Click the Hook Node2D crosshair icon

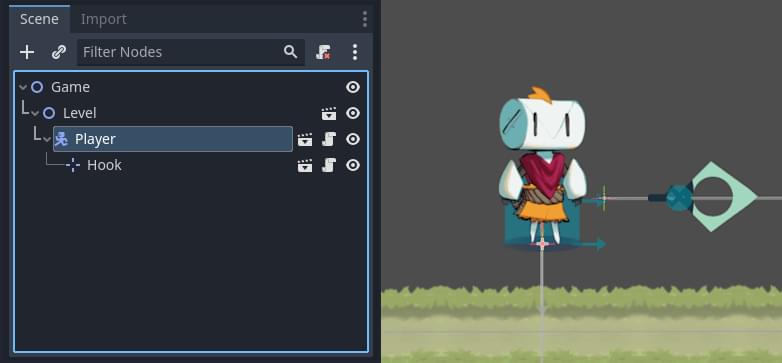click(x=73, y=165)
